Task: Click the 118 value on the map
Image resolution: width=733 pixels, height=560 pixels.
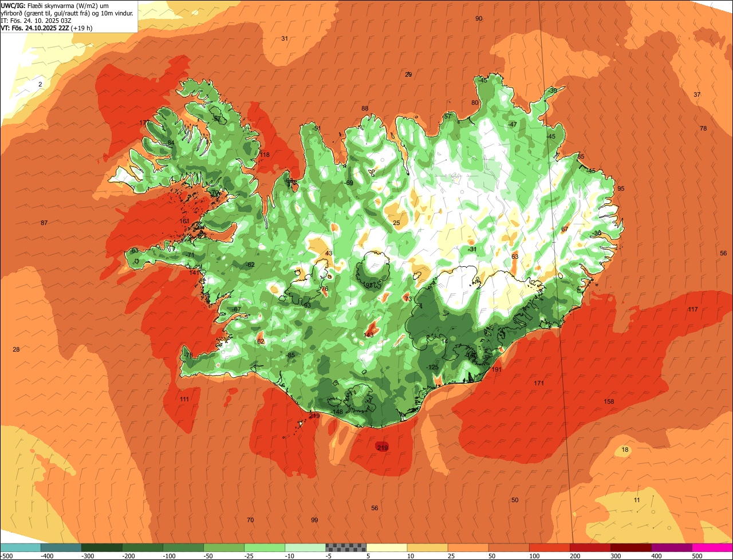Action: point(265,155)
